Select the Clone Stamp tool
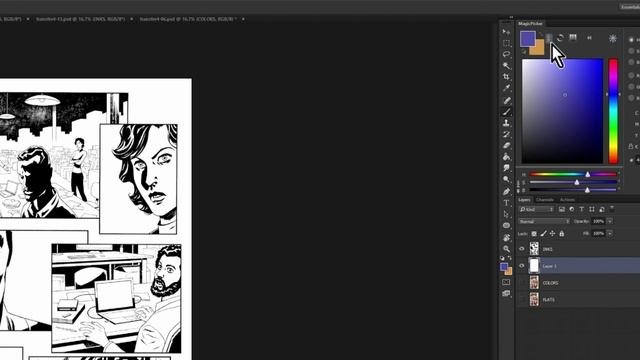Viewport: 640px width, 360px height. 506,123
